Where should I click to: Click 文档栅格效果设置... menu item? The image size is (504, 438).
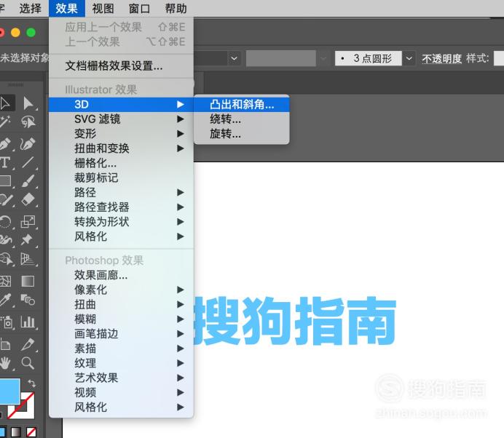(121, 65)
